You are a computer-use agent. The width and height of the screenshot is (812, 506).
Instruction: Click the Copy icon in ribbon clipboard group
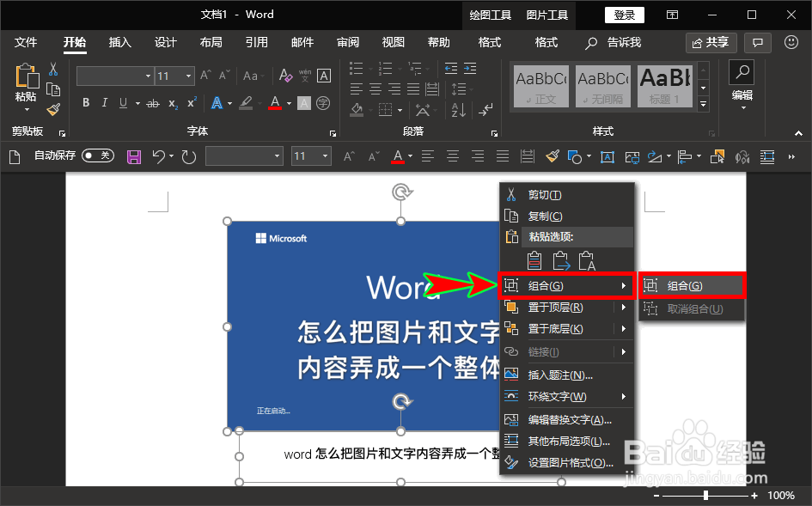[x=52, y=89]
